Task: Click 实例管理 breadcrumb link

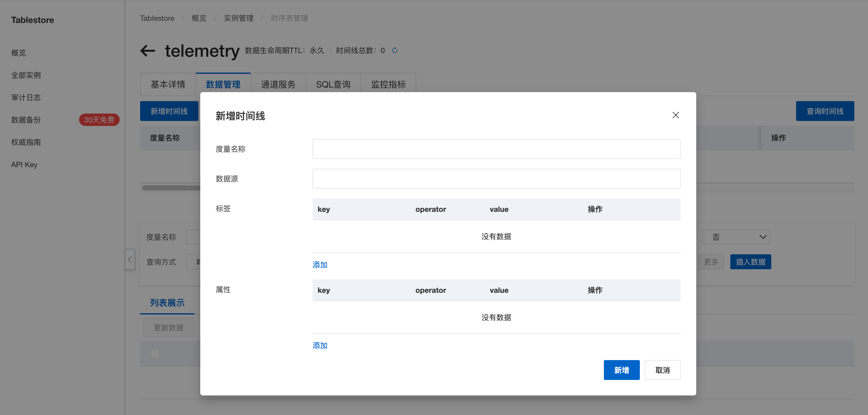Action: 239,19
